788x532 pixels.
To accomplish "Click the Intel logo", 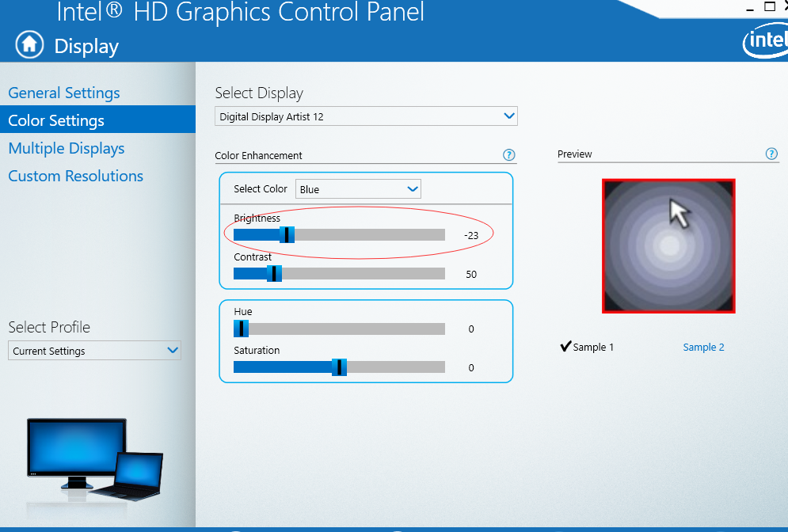I will [763, 41].
